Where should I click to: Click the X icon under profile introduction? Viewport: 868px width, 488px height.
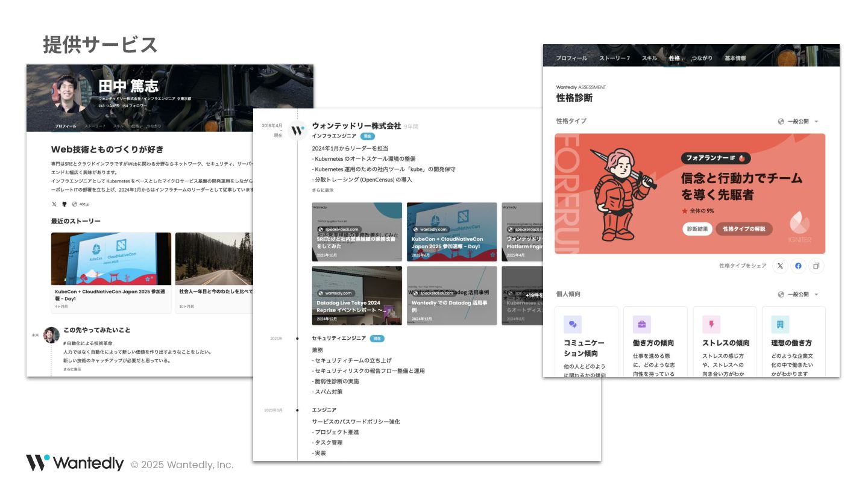(x=54, y=204)
